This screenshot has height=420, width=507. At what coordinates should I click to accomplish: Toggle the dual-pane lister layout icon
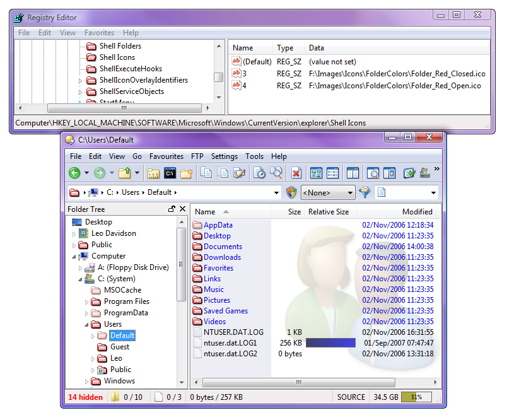353,173
